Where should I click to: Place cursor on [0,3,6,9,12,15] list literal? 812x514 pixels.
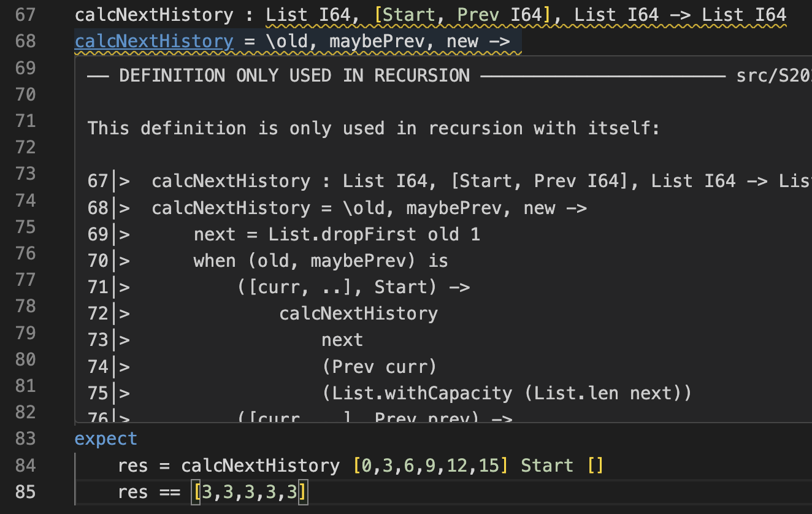pos(431,466)
